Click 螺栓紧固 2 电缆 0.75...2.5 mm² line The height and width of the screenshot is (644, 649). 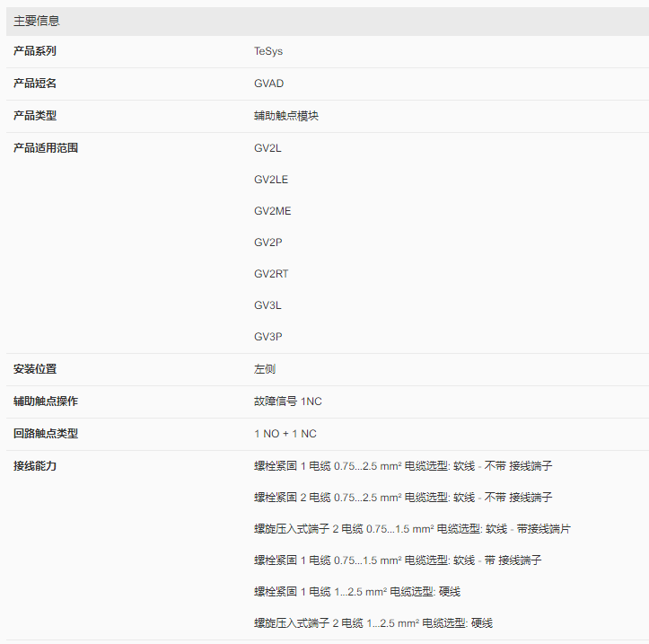click(403, 498)
